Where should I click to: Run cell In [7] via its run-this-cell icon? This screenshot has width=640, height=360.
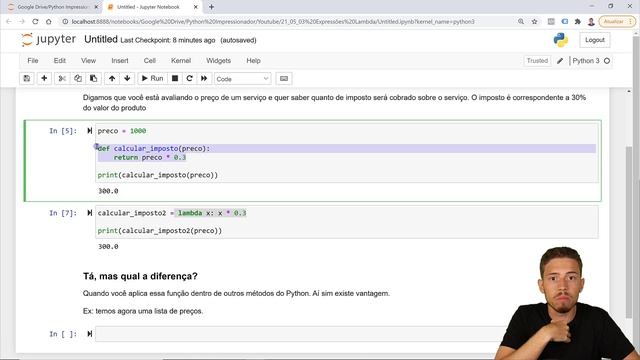click(89, 213)
